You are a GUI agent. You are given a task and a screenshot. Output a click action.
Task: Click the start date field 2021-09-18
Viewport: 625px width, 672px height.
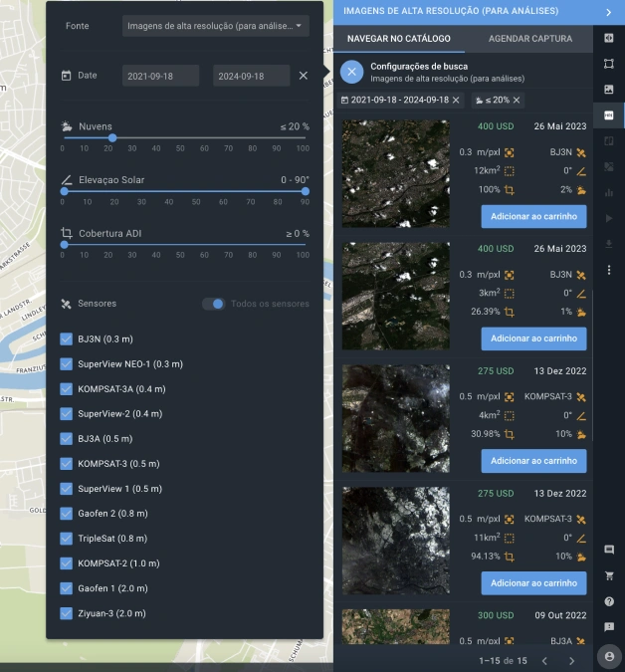tap(160, 76)
